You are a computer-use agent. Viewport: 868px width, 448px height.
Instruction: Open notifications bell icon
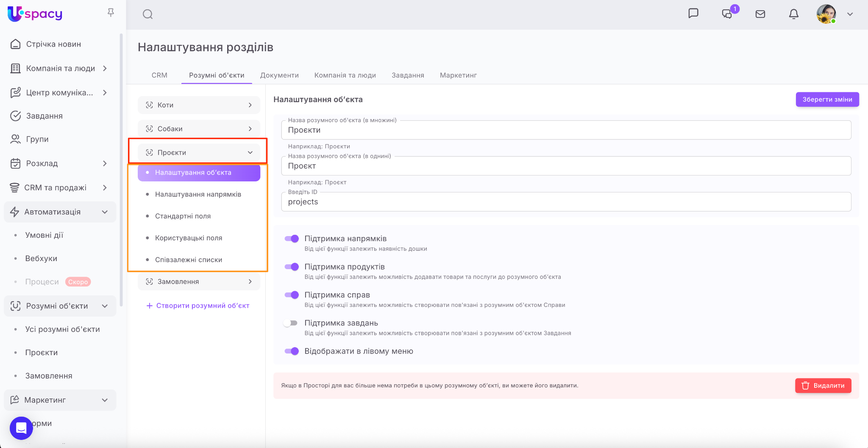(x=793, y=14)
